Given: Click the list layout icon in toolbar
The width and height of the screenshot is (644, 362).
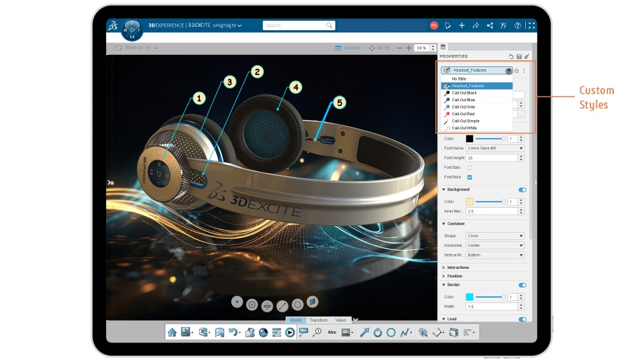Looking at the screenshot, I should (277, 333).
